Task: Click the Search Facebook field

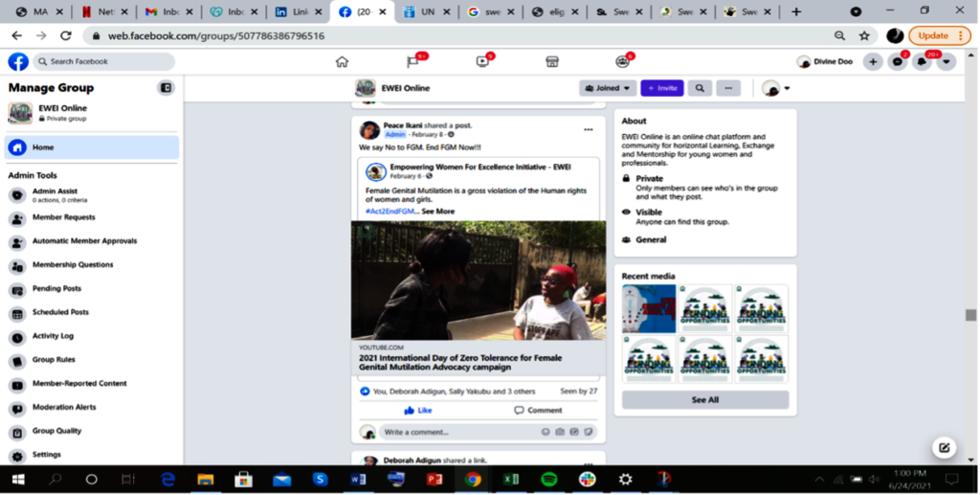Action: [x=103, y=61]
